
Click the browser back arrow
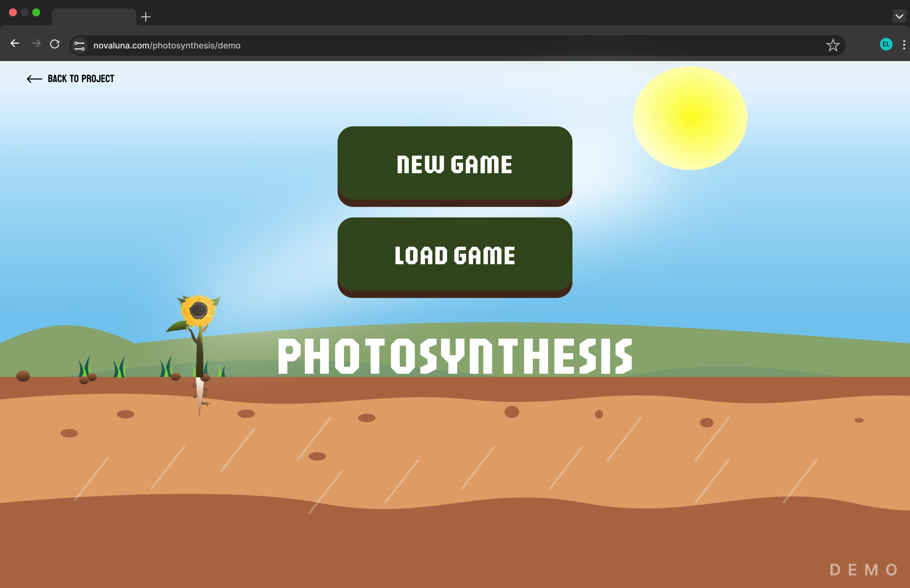coord(15,43)
